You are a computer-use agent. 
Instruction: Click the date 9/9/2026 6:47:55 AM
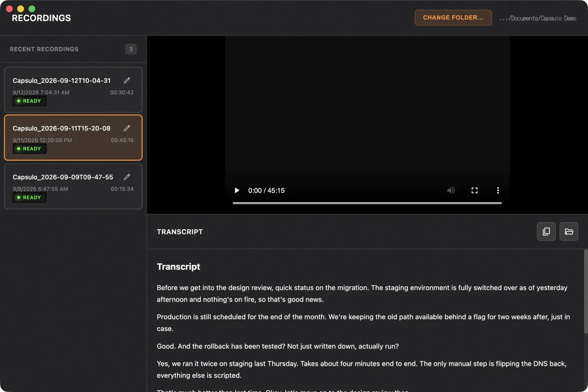tap(40, 189)
